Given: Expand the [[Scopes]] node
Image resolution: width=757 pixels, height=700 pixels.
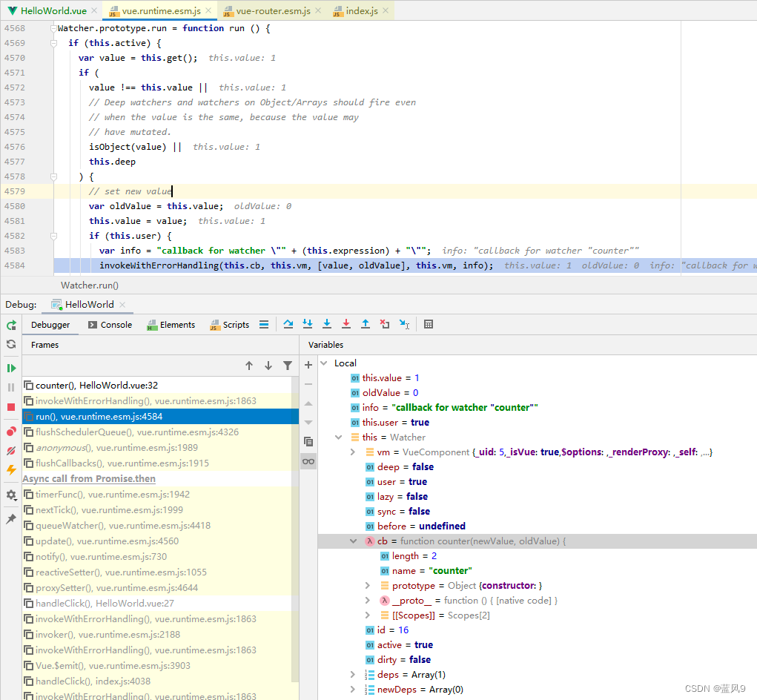Looking at the screenshot, I should click(x=368, y=615).
